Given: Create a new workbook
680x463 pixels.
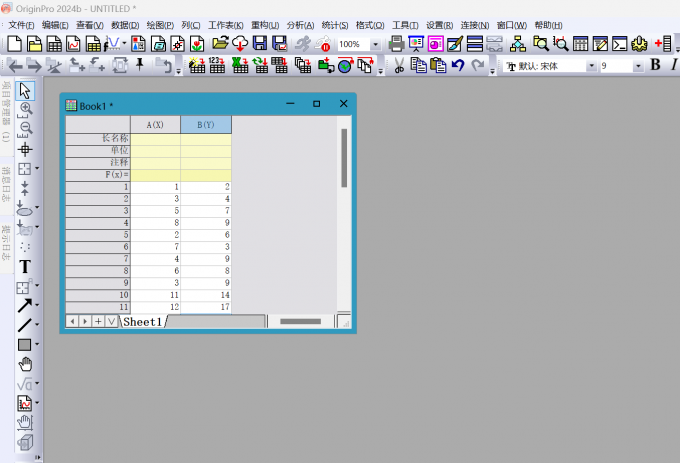Looking at the screenshot, I should pos(54,44).
